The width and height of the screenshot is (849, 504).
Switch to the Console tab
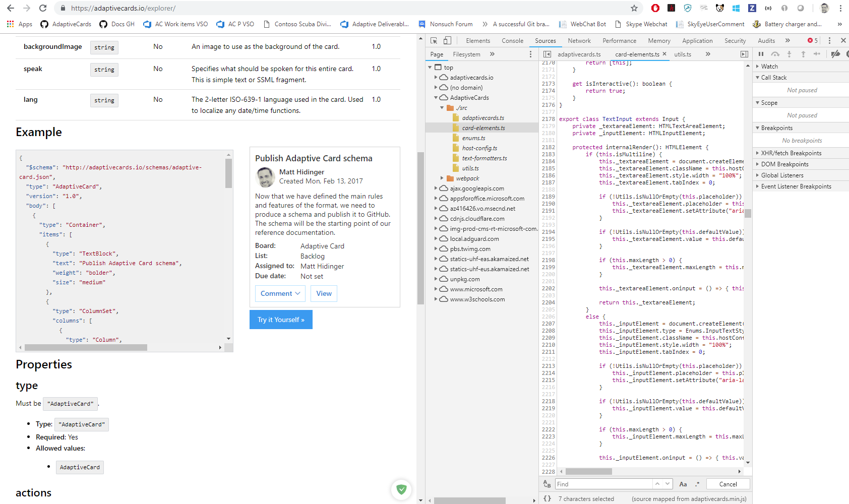(512, 40)
